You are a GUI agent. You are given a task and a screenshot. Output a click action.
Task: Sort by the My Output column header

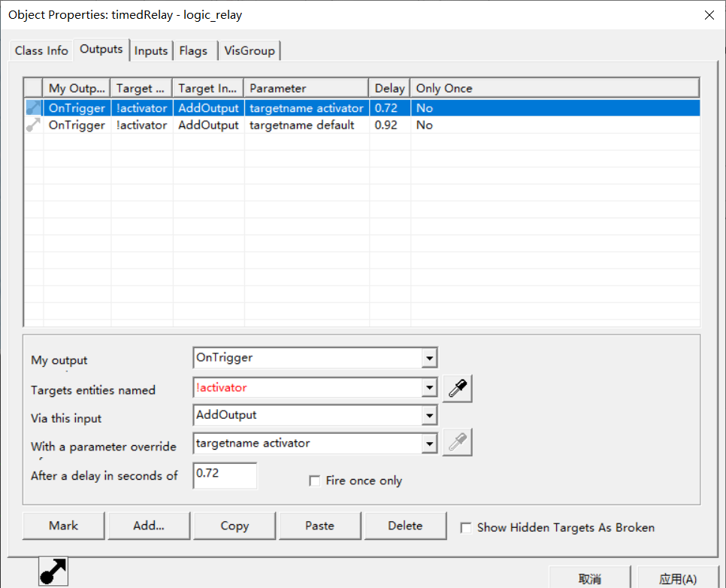pyautogui.click(x=77, y=88)
